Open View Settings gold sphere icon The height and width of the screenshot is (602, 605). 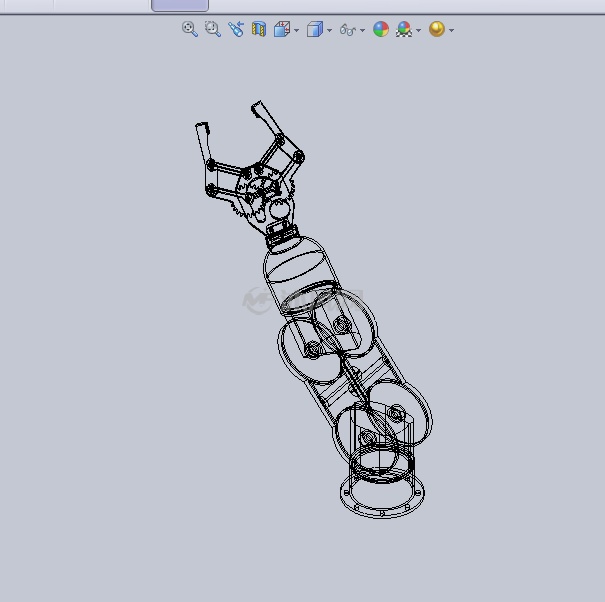[x=437, y=29]
